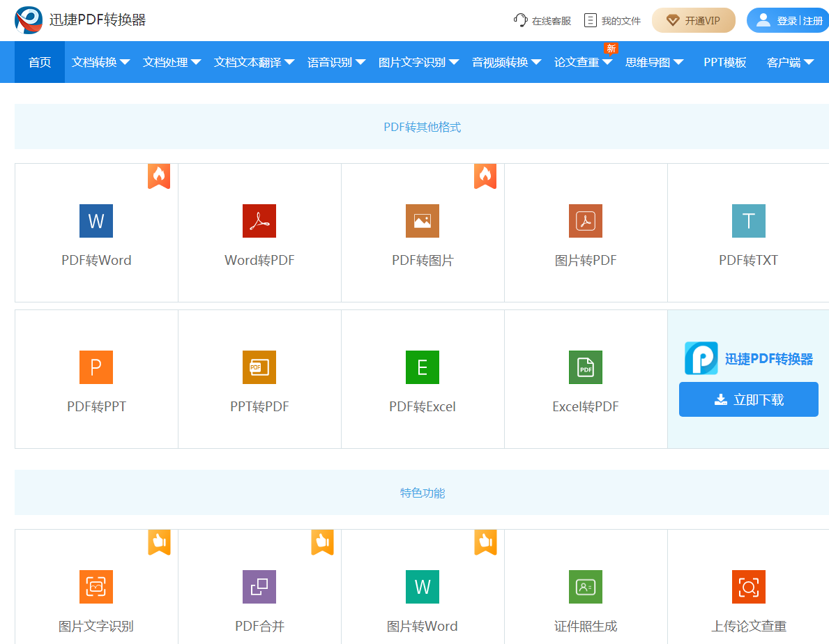Click the 证件照生成 icon

click(x=586, y=587)
